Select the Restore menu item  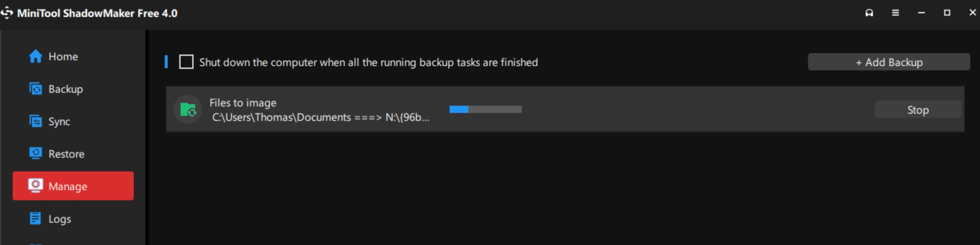66,154
